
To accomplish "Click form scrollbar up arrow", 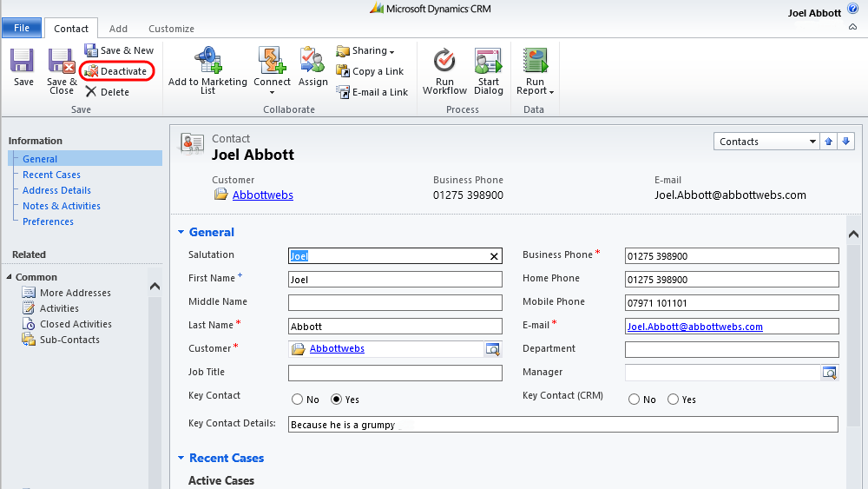I will tap(853, 235).
